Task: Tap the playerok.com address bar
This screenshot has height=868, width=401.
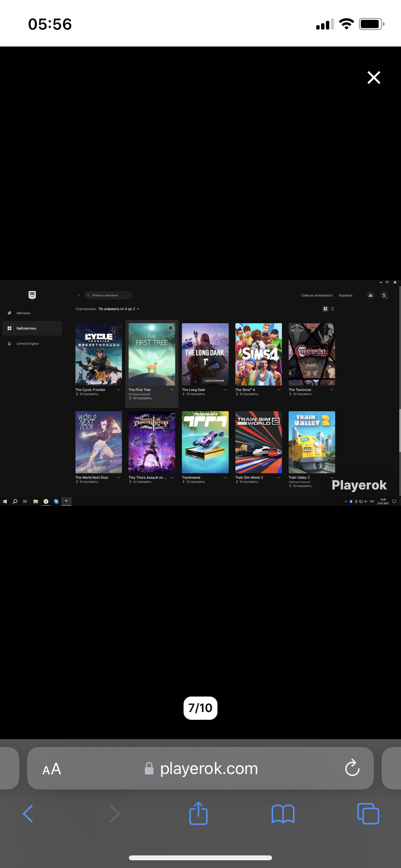Action: point(200,768)
